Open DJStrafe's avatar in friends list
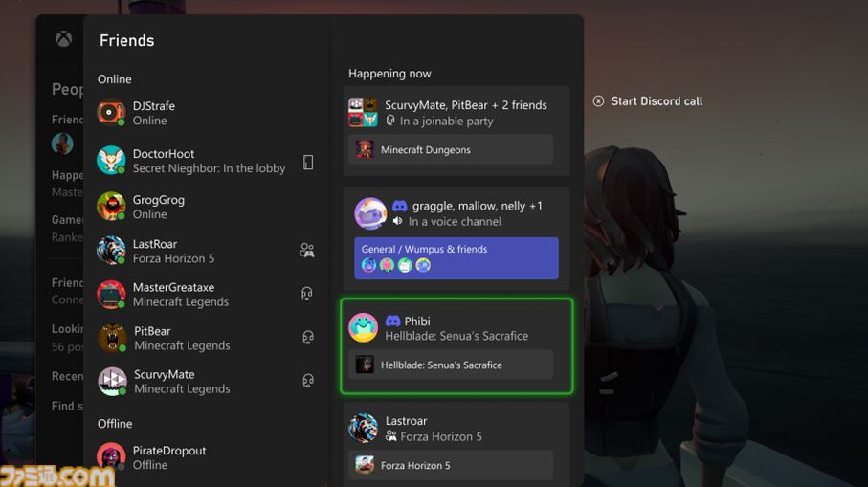The image size is (868, 487). (x=111, y=112)
